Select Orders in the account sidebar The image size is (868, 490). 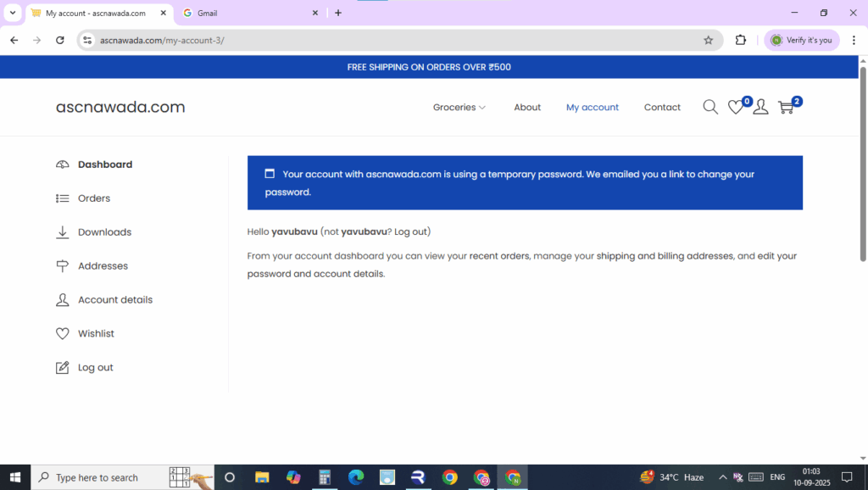click(94, 198)
